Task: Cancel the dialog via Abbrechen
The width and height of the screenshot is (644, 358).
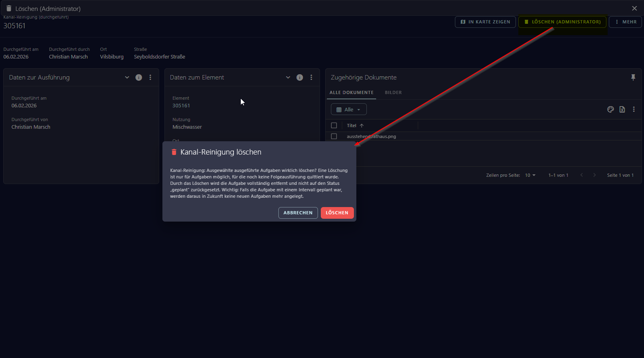Action: tap(298, 213)
